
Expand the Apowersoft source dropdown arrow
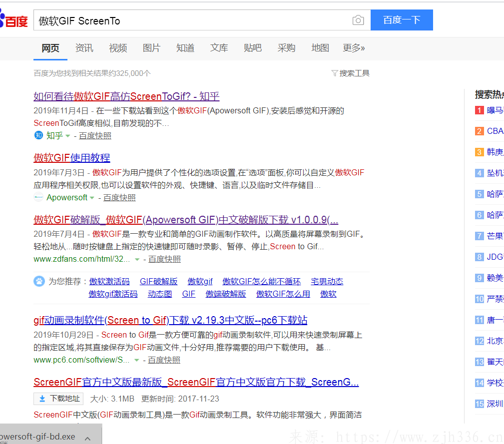[92, 198]
